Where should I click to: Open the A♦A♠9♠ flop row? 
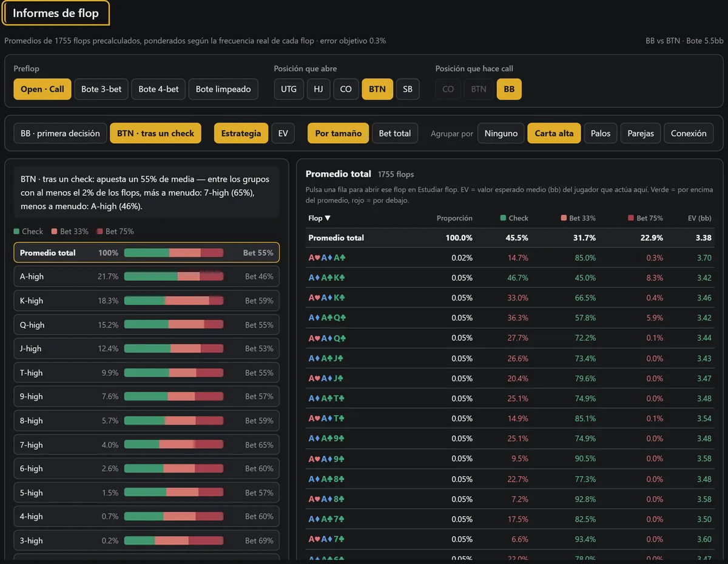pos(510,438)
